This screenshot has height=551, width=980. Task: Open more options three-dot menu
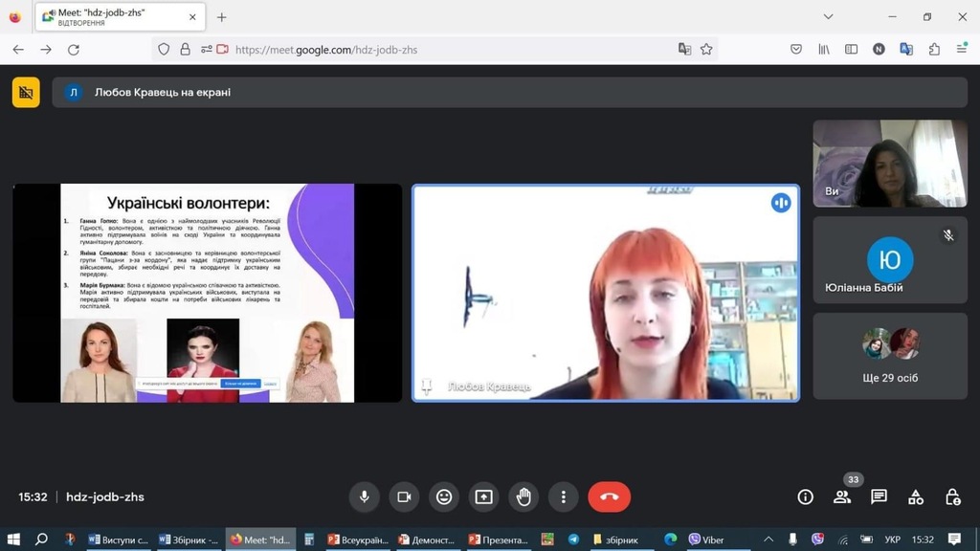point(564,496)
